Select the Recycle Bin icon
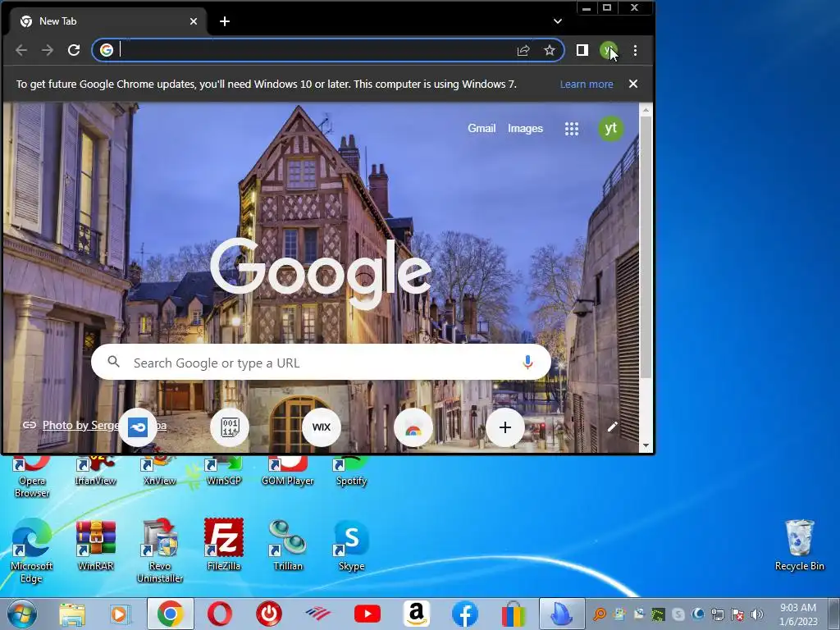 tap(799, 545)
